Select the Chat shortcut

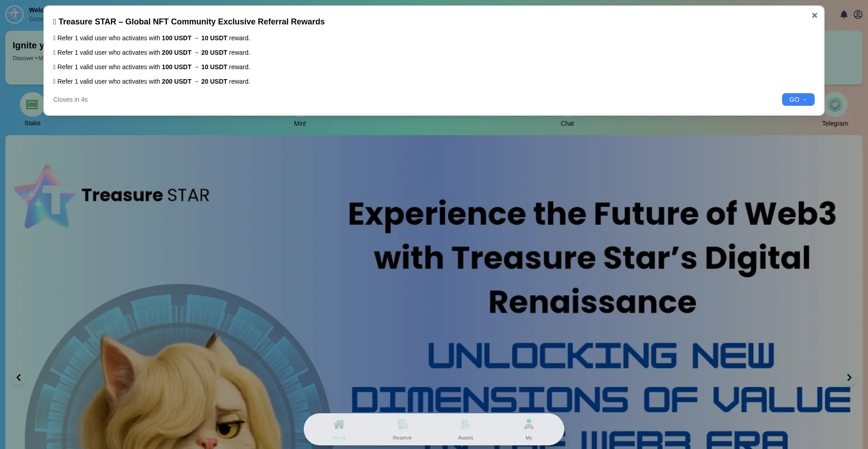[x=567, y=123]
